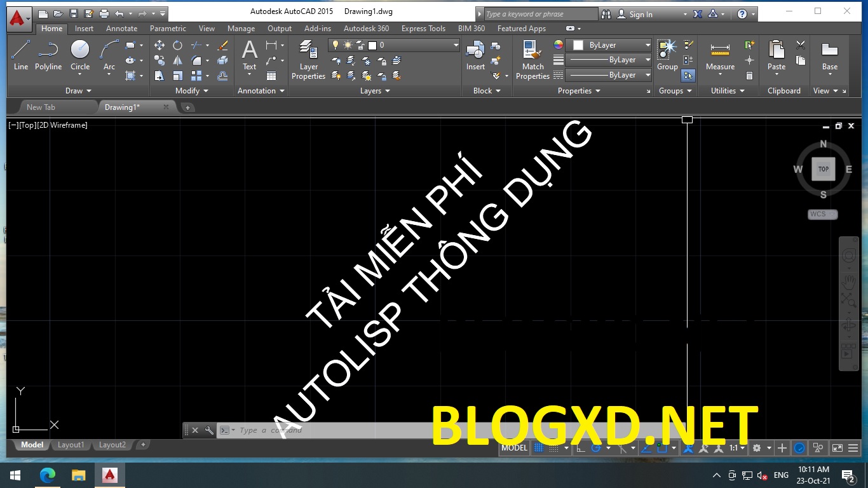This screenshot has width=868, height=488.
Task: Enable Object Snap in the status bar
Action: [662, 448]
